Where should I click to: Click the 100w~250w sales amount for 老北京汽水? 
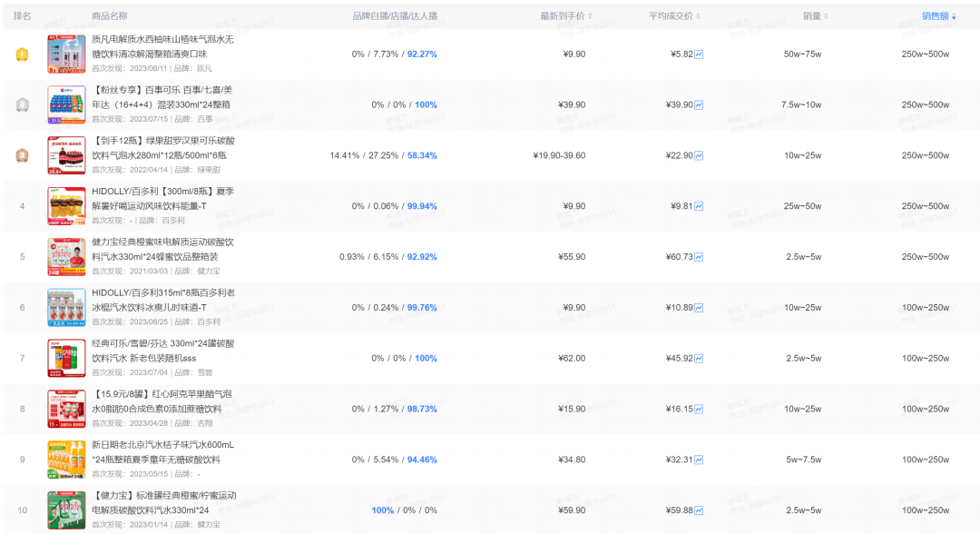[925, 460]
